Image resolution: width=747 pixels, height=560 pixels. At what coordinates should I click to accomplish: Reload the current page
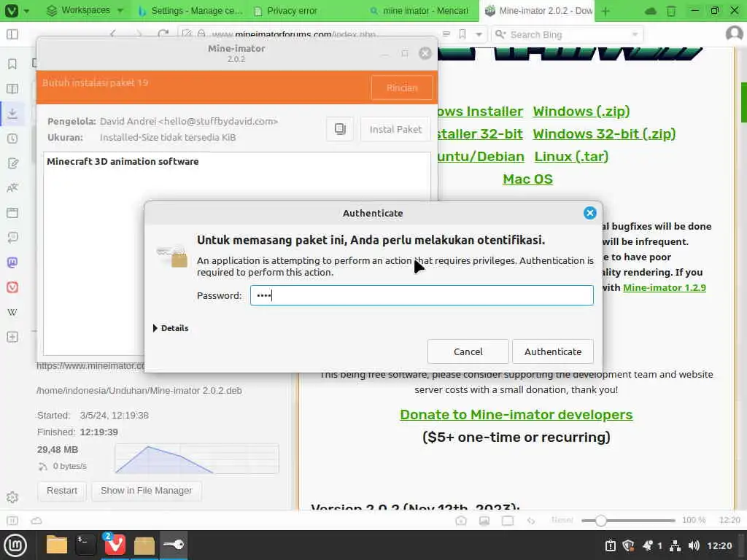[x=163, y=34]
